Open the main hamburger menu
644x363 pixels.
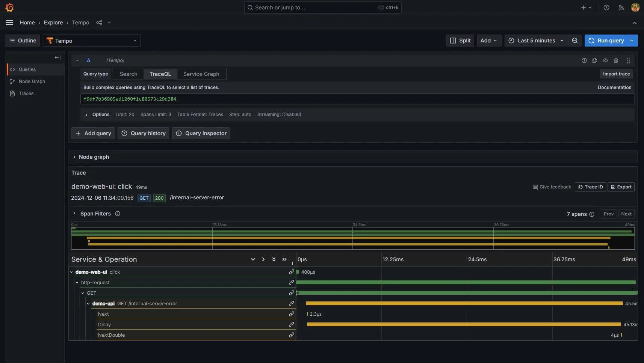click(x=9, y=23)
